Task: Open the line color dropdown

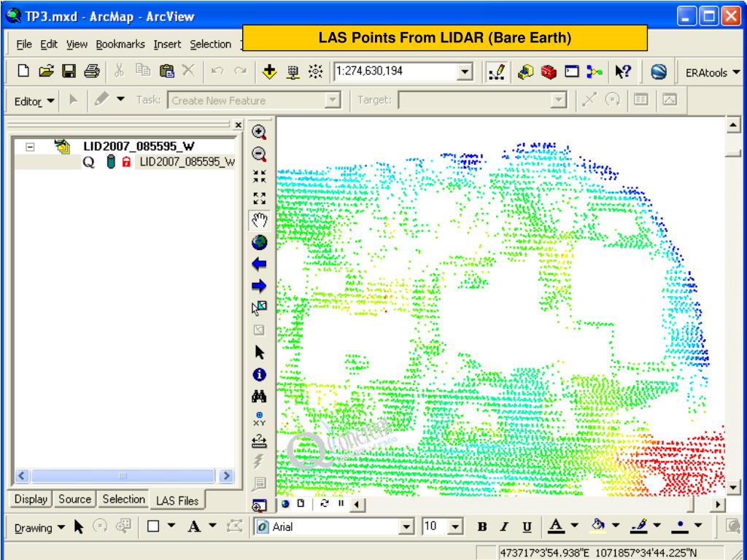Action: [x=657, y=525]
